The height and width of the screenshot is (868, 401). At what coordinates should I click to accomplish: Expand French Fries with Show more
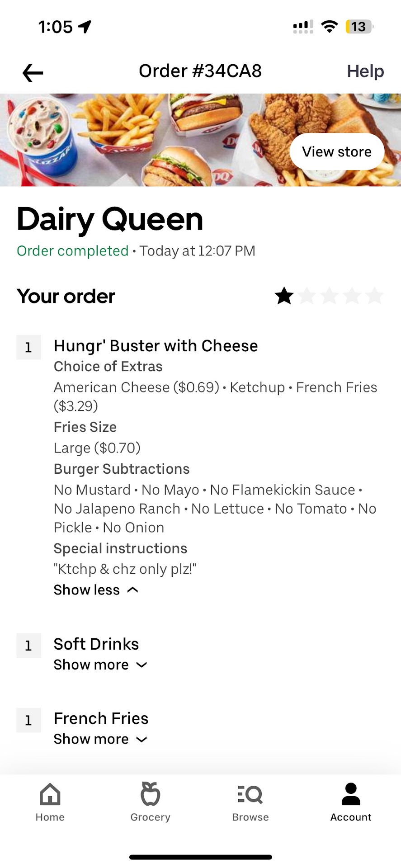pos(100,739)
